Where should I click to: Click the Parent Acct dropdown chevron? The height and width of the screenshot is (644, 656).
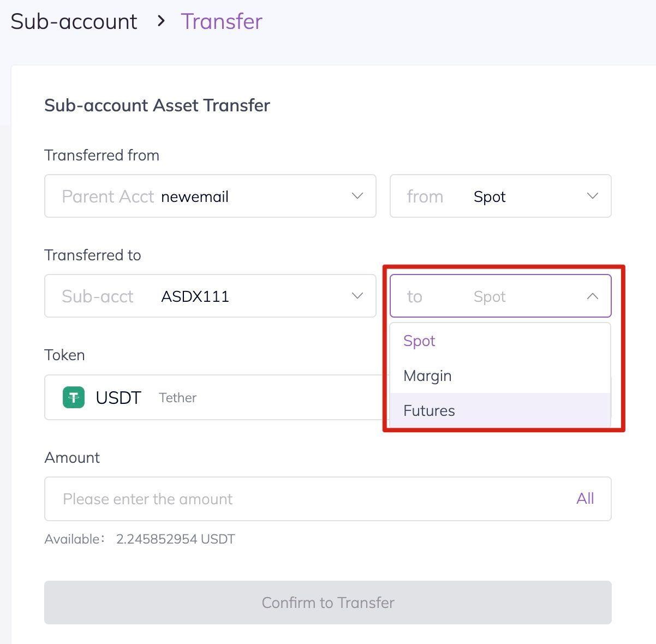pos(357,196)
